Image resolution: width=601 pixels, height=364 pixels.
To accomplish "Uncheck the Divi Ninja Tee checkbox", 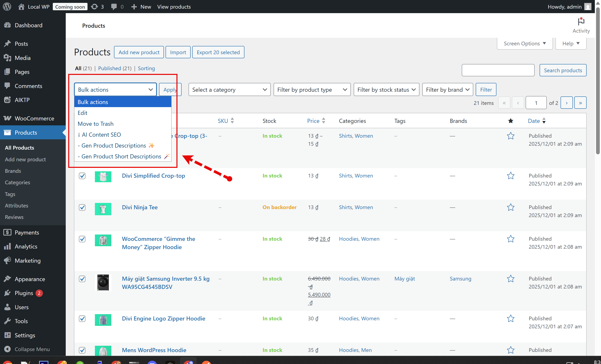I will point(82,207).
